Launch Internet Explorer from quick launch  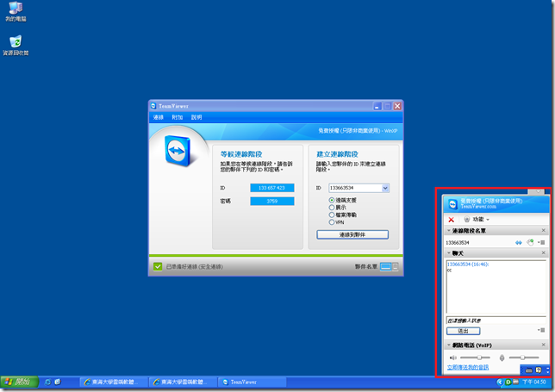(x=47, y=383)
